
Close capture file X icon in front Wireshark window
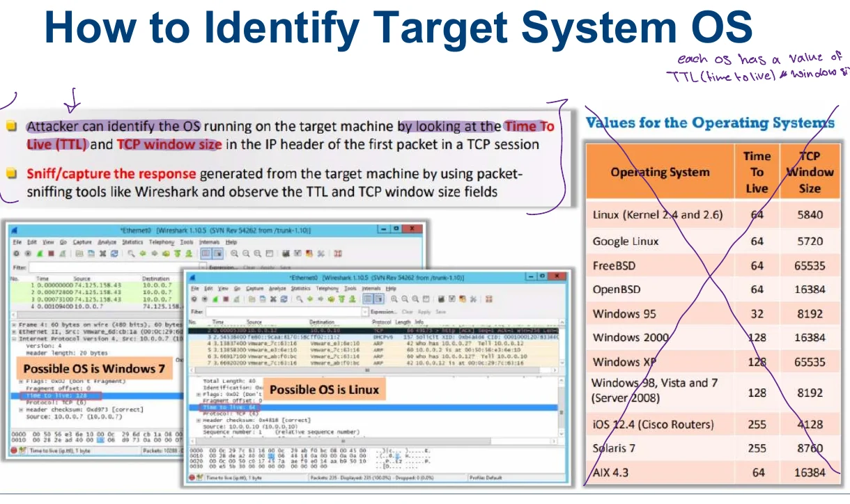(273, 299)
